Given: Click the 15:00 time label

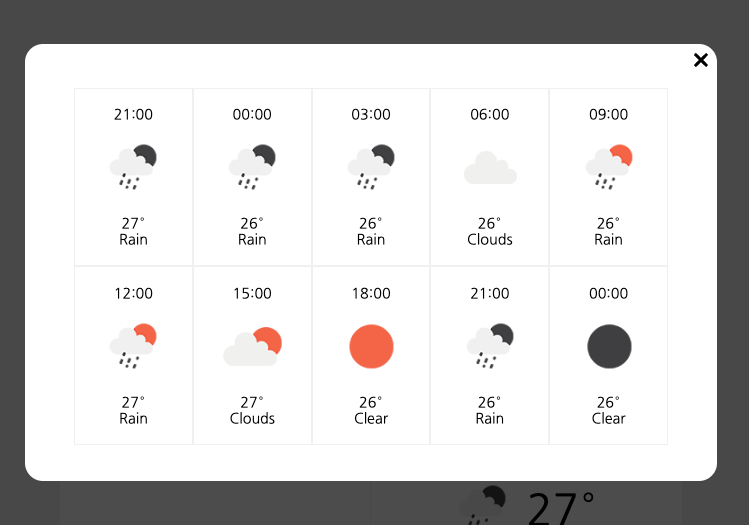Looking at the screenshot, I should click(252, 293).
